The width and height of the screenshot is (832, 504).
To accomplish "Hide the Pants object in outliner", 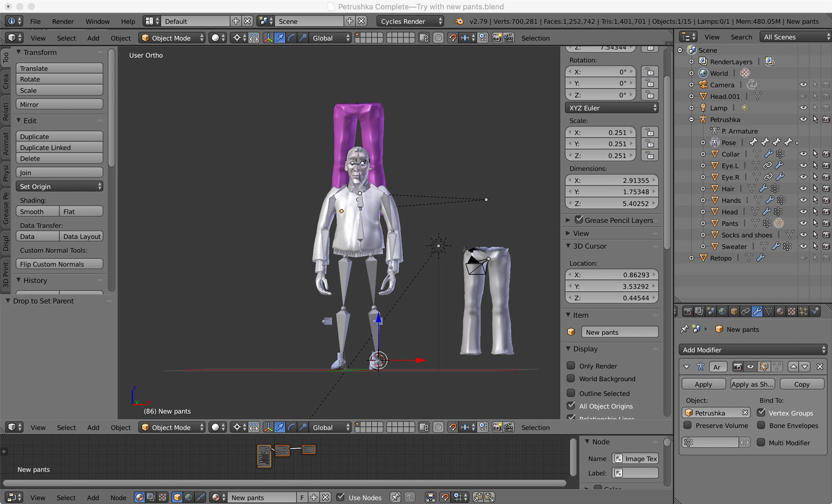I will pyautogui.click(x=803, y=223).
